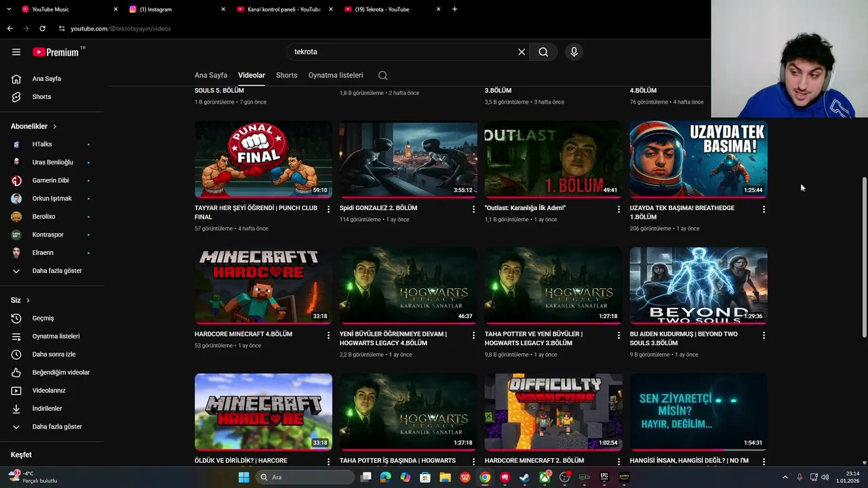Open Orkun Işıtmak subscription channel
The width and height of the screenshot is (868, 488).
click(52, 199)
